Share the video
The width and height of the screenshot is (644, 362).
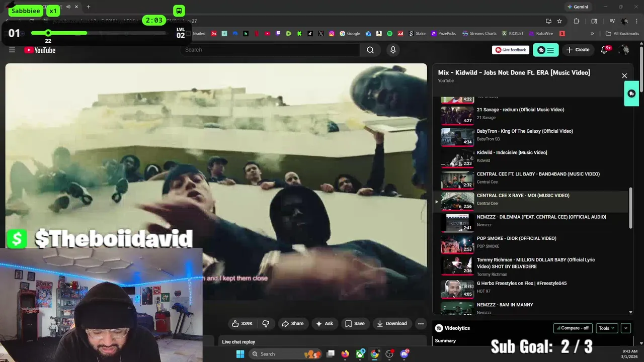click(x=292, y=323)
